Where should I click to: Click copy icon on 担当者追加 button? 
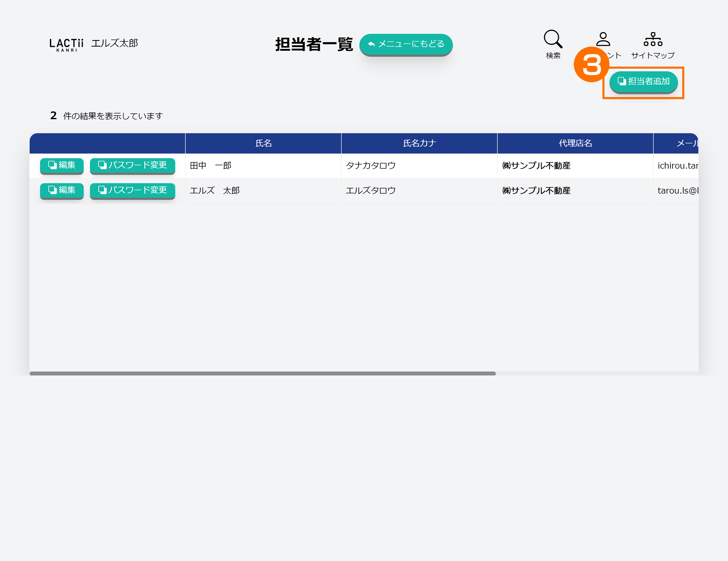621,81
